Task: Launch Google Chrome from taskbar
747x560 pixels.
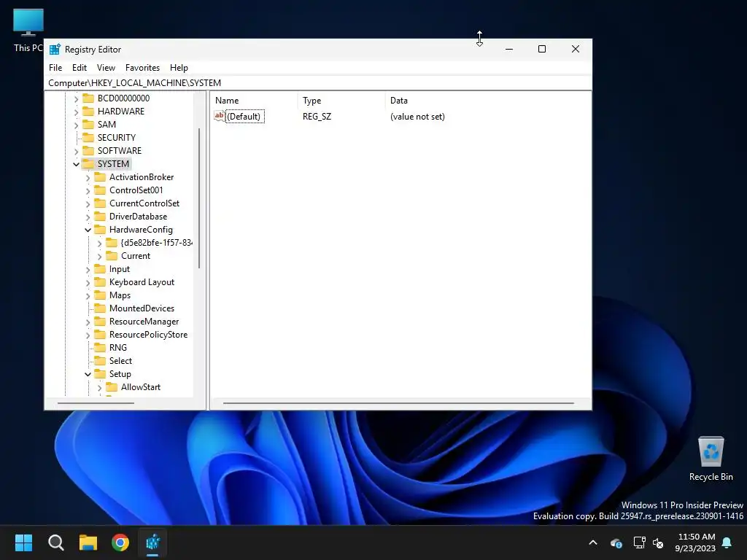Action: click(x=120, y=542)
